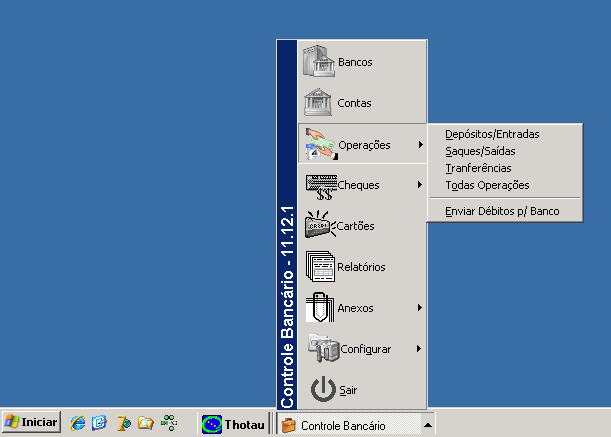The width and height of the screenshot is (611, 437).
Task: Click the Cheques icon with dollar signs
Action: 318,185
